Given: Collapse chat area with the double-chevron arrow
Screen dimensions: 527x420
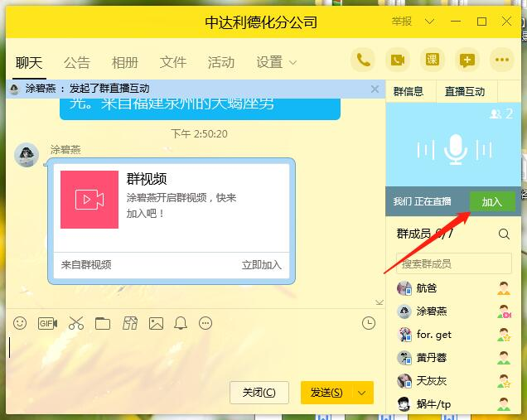Looking at the screenshot, I should 380,302.
